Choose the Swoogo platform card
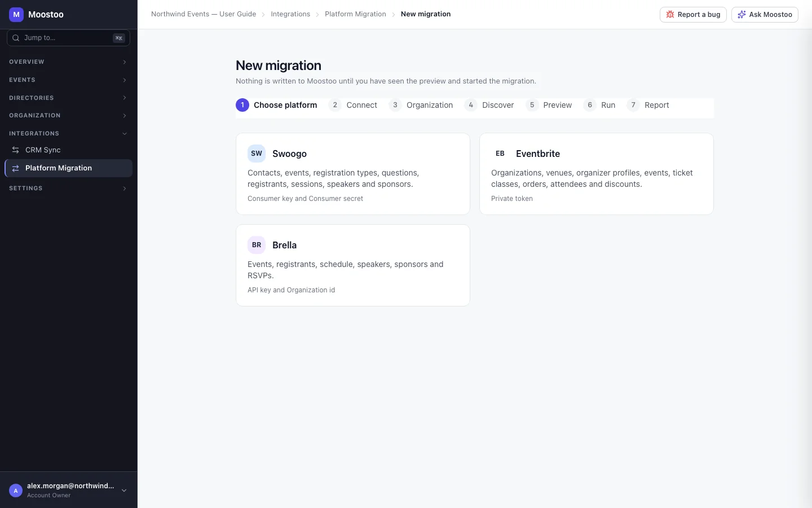The image size is (812, 508). click(x=353, y=174)
